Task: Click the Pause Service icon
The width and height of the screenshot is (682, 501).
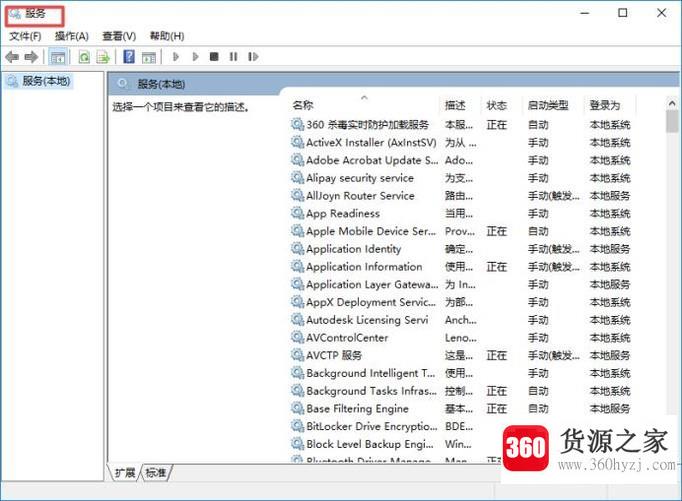Action: [x=234, y=57]
